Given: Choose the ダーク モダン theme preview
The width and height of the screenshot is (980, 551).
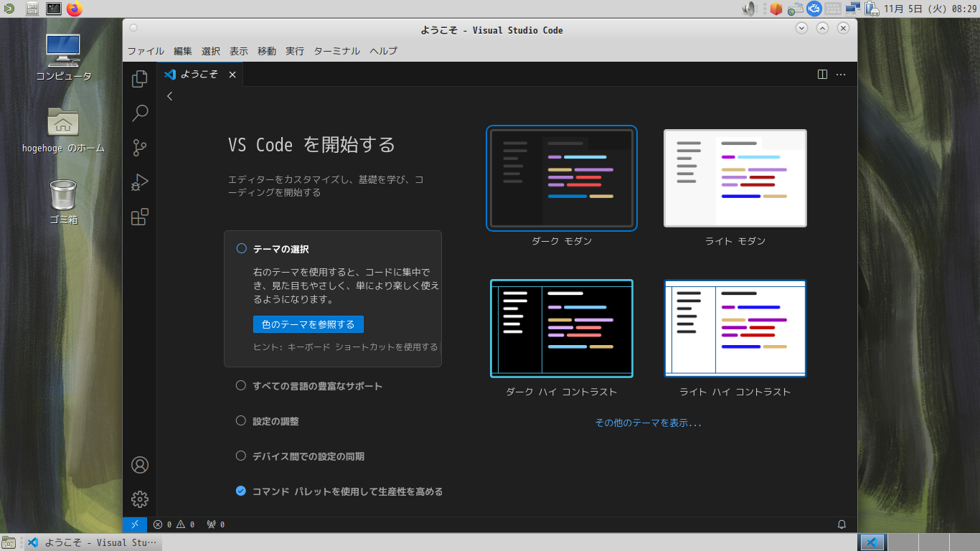Looking at the screenshot, I should (562, 179).
